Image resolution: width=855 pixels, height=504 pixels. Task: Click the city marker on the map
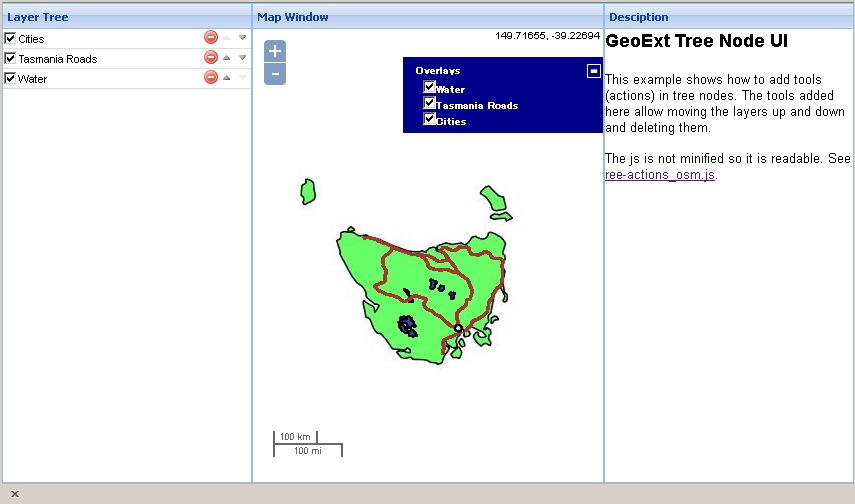[x=458, y=328]
